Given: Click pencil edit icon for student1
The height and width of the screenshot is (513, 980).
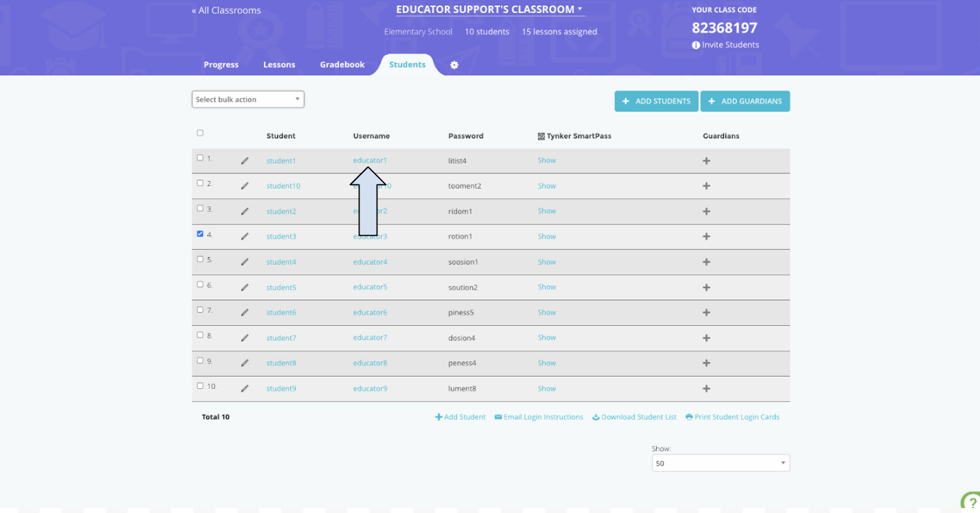Looking at the screenshot, I should (245, 161).
